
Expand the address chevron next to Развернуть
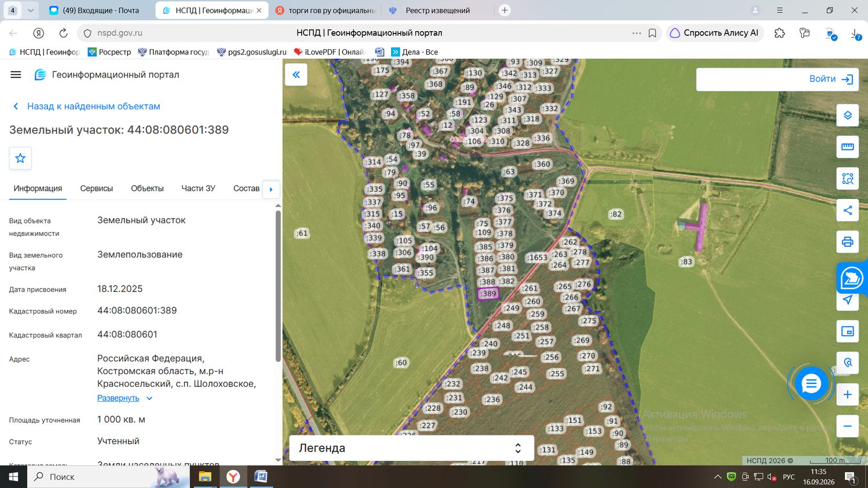click(149, 398)
